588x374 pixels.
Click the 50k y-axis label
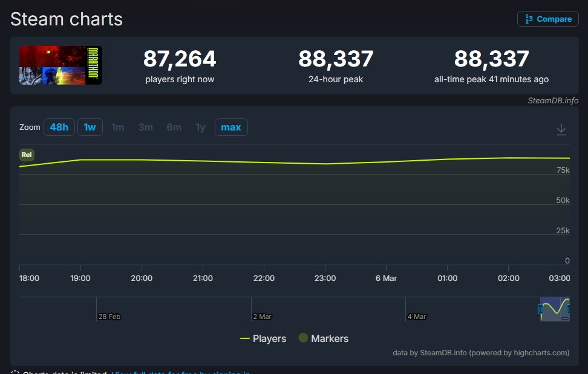(x=563, y=200)
